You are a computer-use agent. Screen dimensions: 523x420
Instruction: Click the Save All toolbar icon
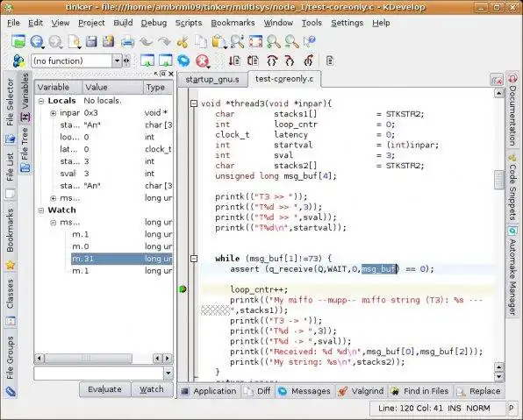[x=108, y=42]
